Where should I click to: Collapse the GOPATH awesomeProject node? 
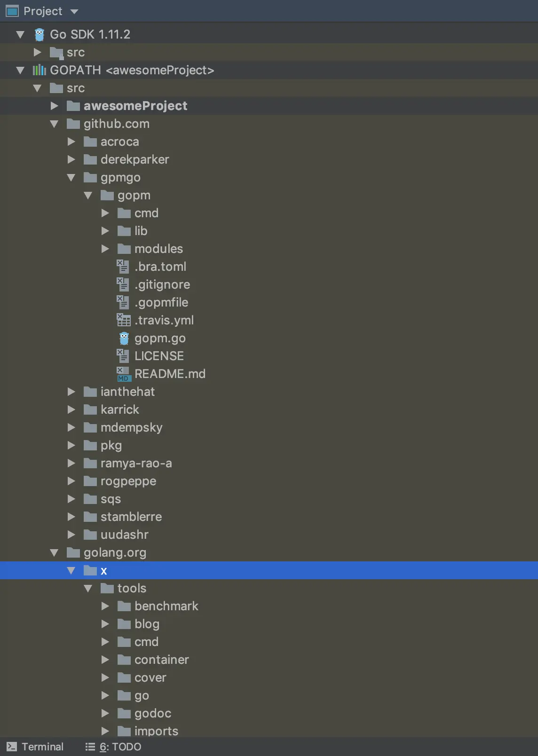pyautogui.click(x=20, y=70)
